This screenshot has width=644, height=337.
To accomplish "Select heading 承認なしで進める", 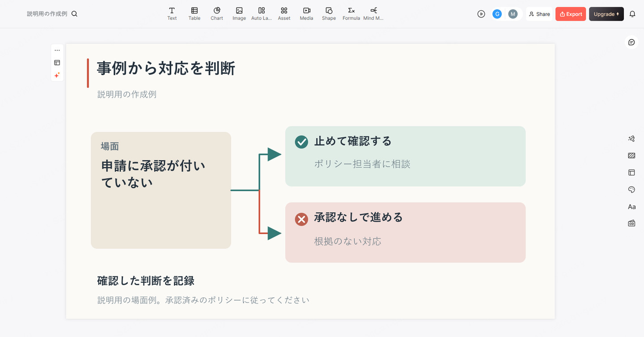I will click(x=359, y=218).
